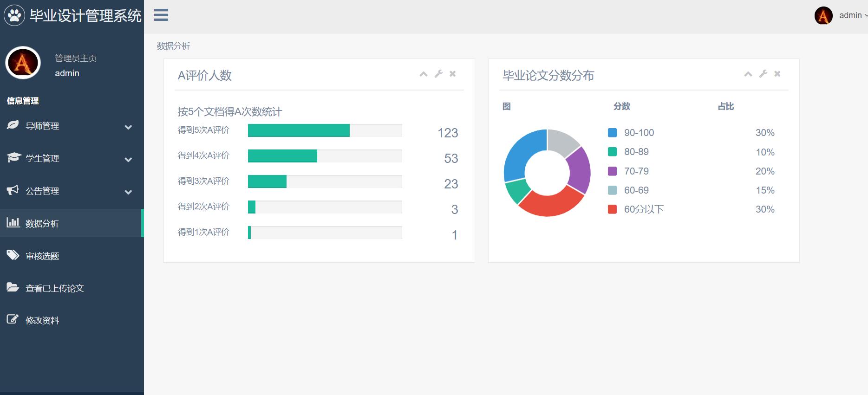Click the paw logo icon
The width and height of the screenshot is (868, 395).
(14, 15)
